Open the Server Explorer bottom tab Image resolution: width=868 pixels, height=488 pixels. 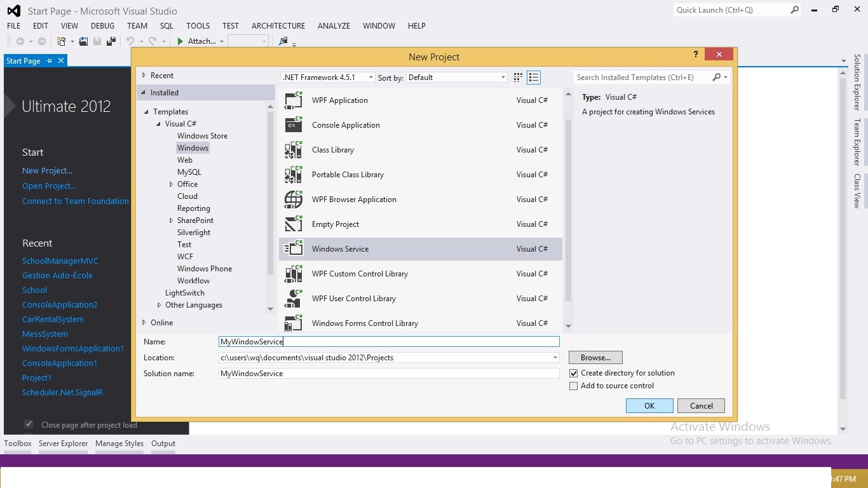(x=63, y=444)
